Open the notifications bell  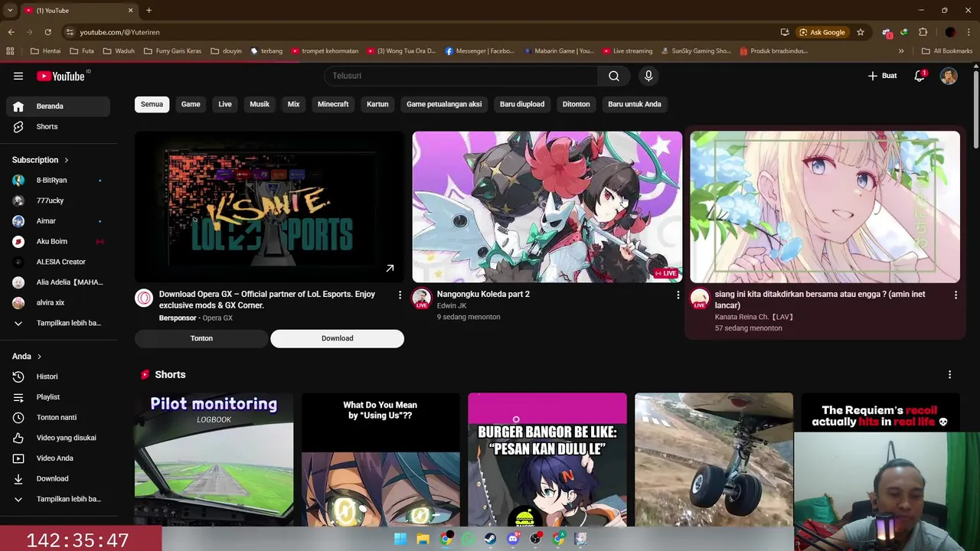pyautogui.click(x=920, y=76)
